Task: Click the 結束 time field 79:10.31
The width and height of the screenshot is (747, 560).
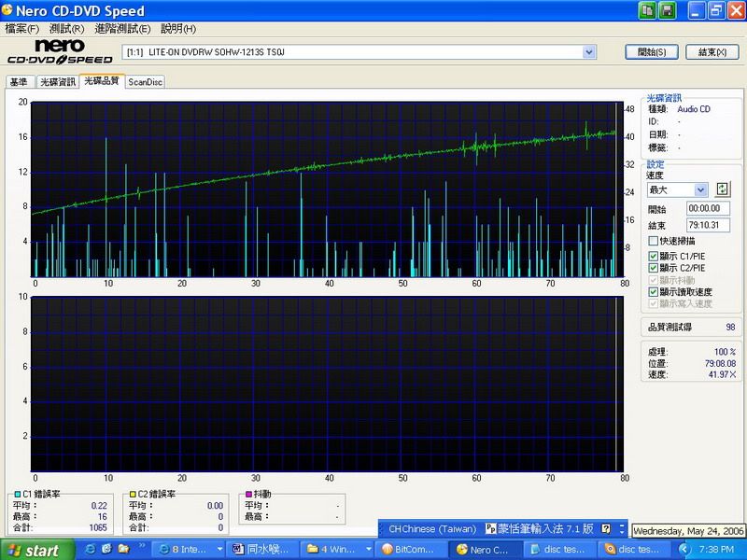Action: [708, 225]
